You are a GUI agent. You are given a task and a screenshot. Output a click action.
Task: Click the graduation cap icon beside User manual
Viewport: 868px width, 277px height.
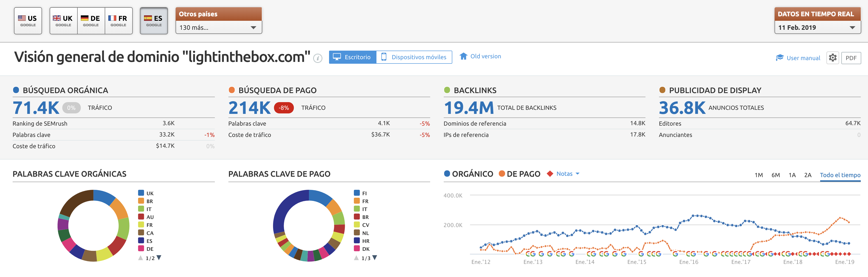pyautogui.click(x=779, y=58)
